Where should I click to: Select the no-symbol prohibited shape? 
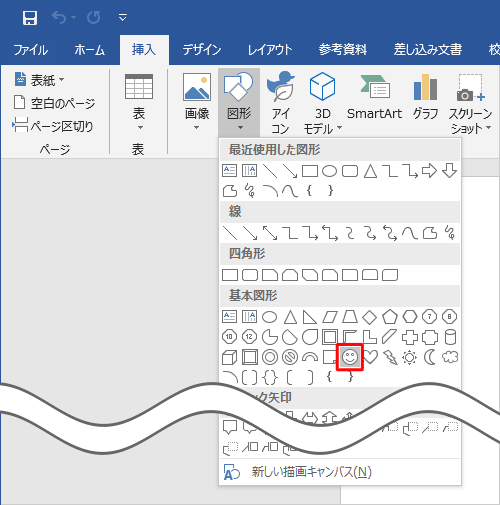[290, 357]
